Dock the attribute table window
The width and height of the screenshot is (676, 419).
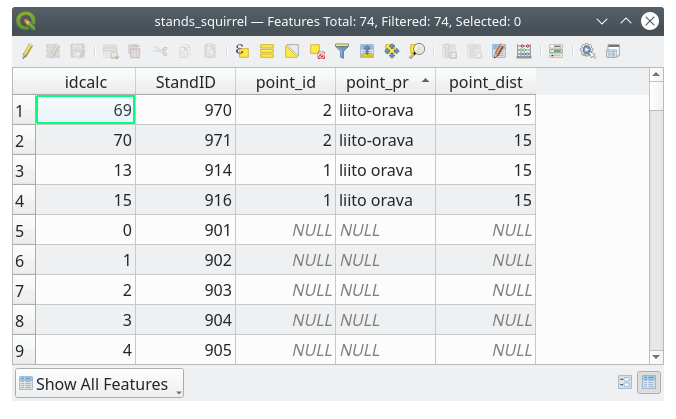click(613, 51)
